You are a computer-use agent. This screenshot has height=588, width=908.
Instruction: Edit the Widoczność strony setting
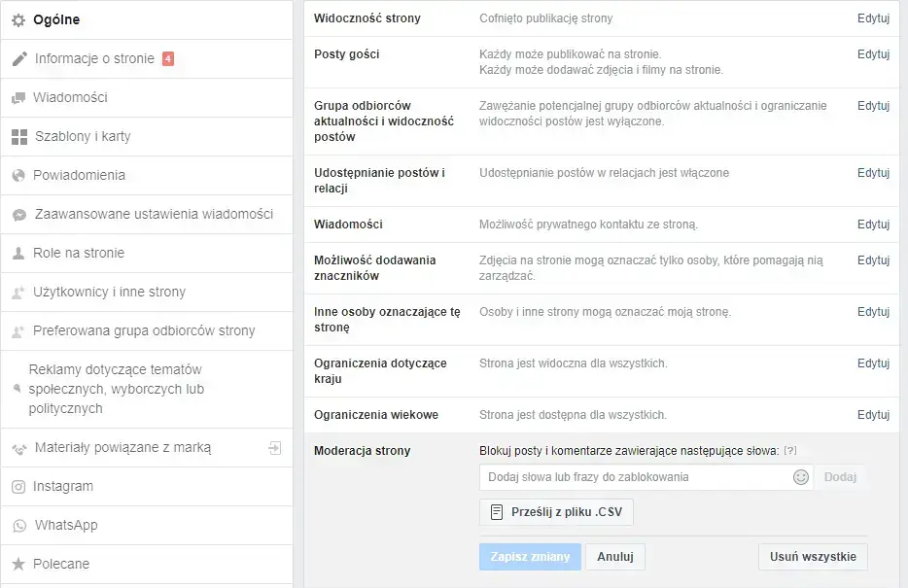tap(873, 18)
